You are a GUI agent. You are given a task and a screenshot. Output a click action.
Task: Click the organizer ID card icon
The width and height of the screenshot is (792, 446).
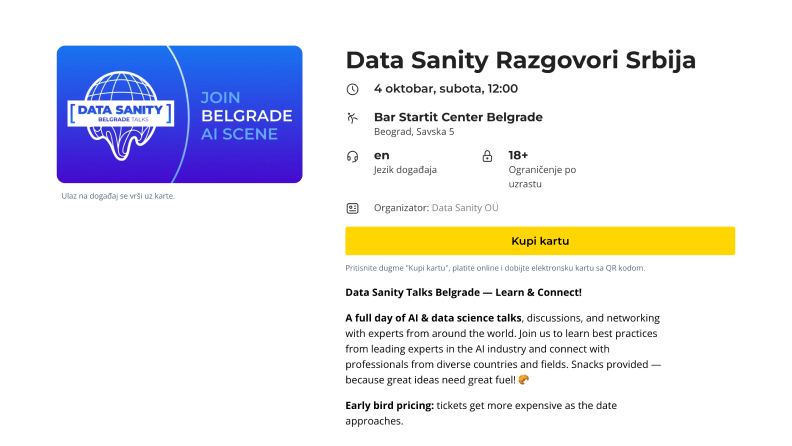click(352, 208)
